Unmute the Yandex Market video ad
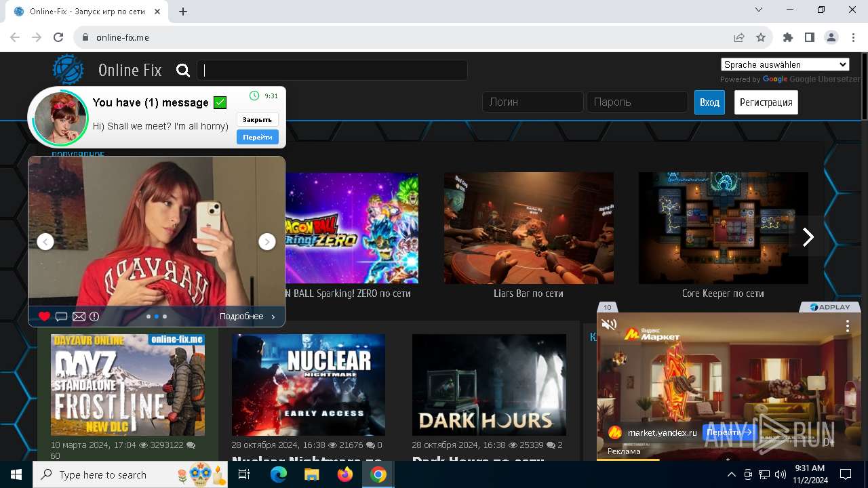The height and width of the screenshot is (488, 868). pyautogui.click(x=609, y=325)
